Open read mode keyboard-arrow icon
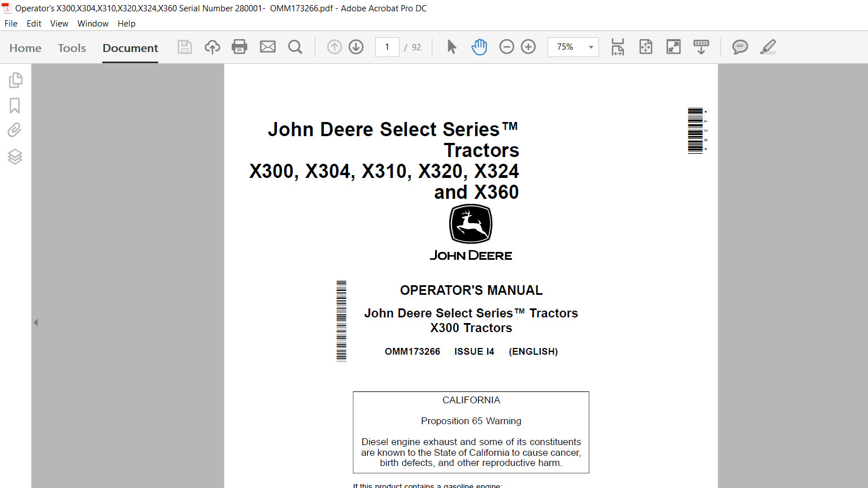868x488 pixels. pos(701,47)
